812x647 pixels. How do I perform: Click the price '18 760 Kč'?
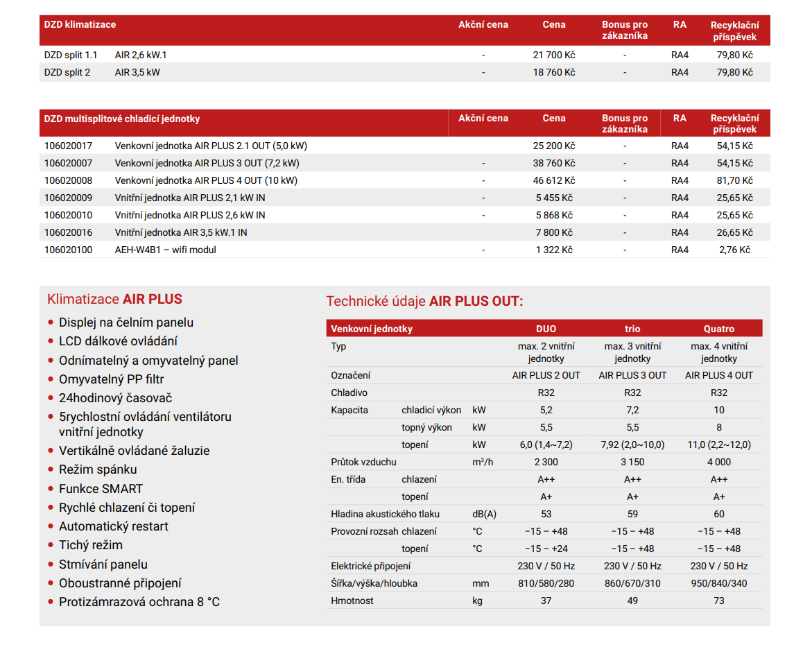click(x=553, y=73)
